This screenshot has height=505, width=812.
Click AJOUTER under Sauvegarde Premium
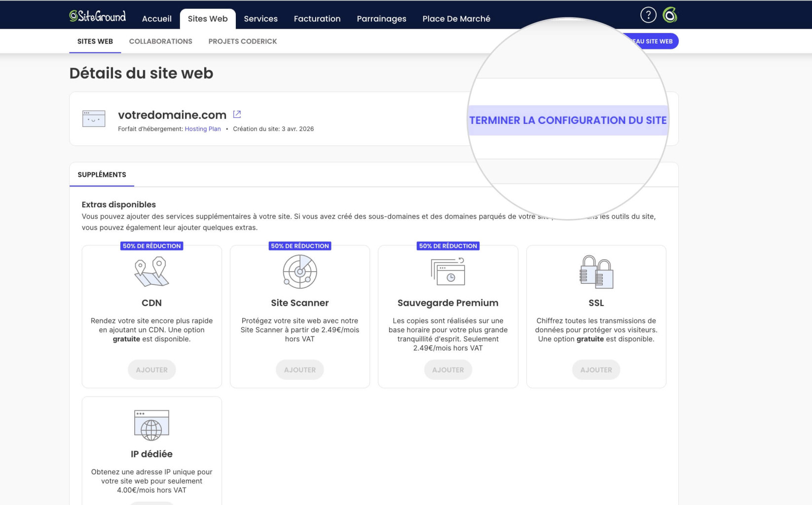(x=448, y=370)
